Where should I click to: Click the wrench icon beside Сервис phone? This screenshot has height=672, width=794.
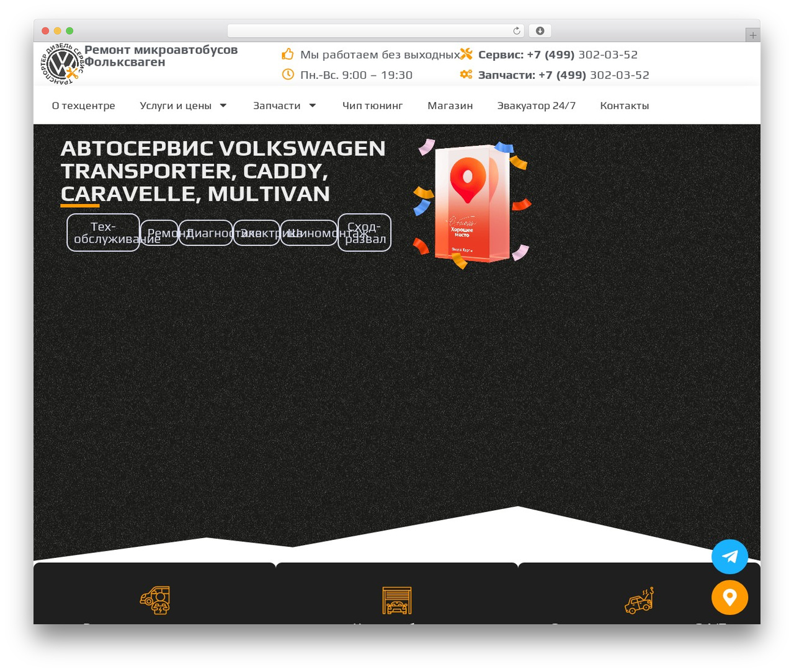[x=466, y=54]
